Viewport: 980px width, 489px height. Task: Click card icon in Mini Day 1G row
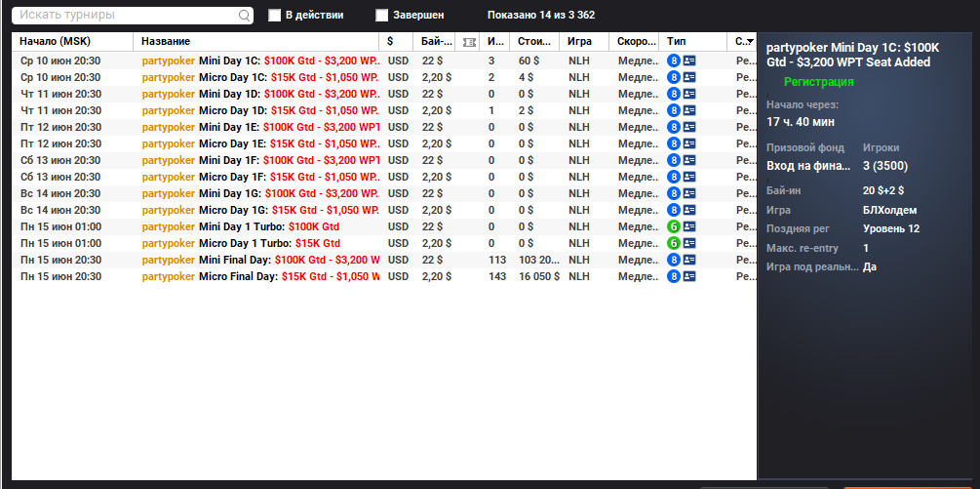689,193
